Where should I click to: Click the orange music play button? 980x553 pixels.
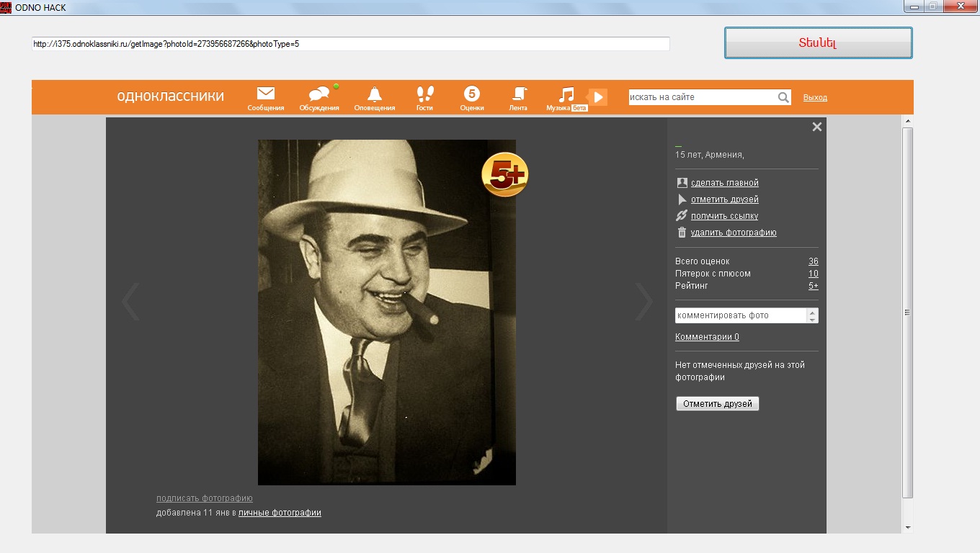597,97
